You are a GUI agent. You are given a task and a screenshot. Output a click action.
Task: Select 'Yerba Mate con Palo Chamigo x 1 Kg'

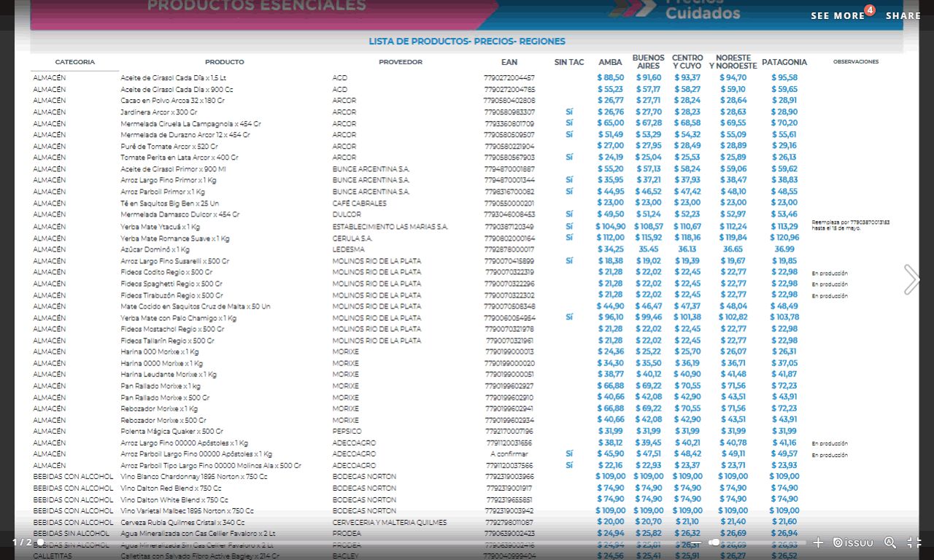coord(179,318)
